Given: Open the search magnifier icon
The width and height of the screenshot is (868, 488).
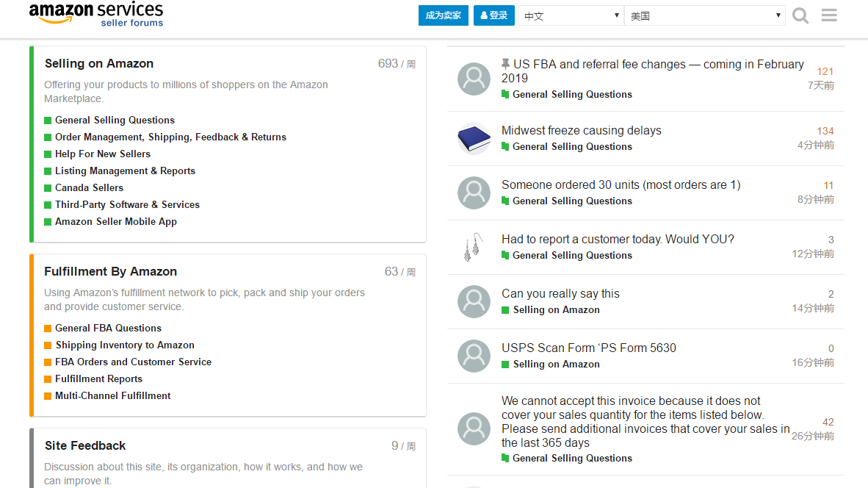Looking at the screenshot, I should pos(800,15).
